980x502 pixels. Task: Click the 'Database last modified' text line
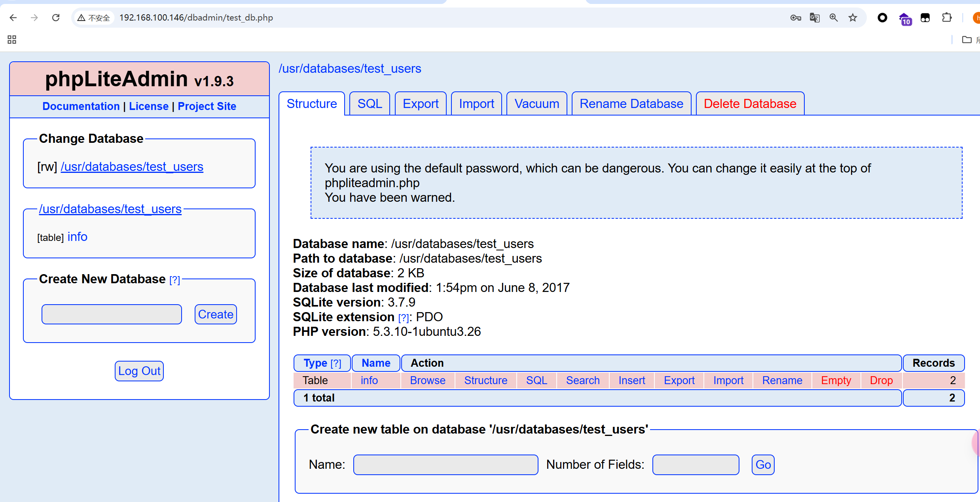[431, 288]
